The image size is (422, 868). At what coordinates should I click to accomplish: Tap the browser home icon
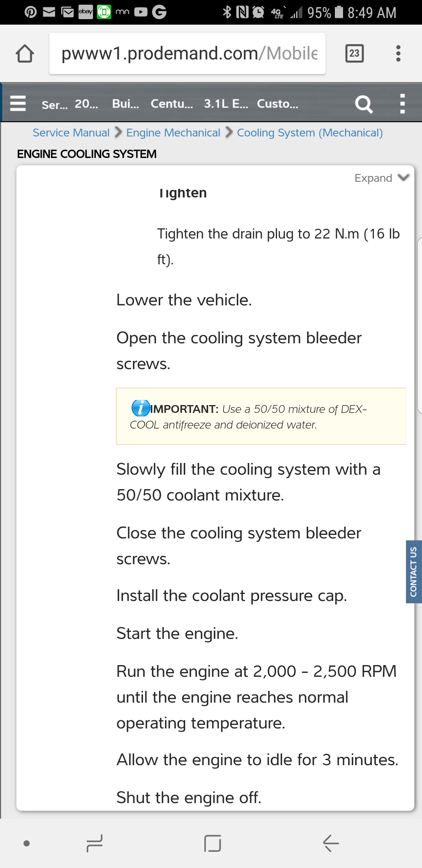click(x=25, y=54)
